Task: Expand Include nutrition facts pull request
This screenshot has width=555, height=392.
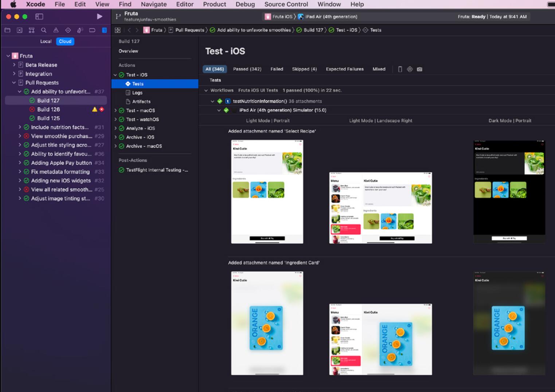Action: point(20,127)
